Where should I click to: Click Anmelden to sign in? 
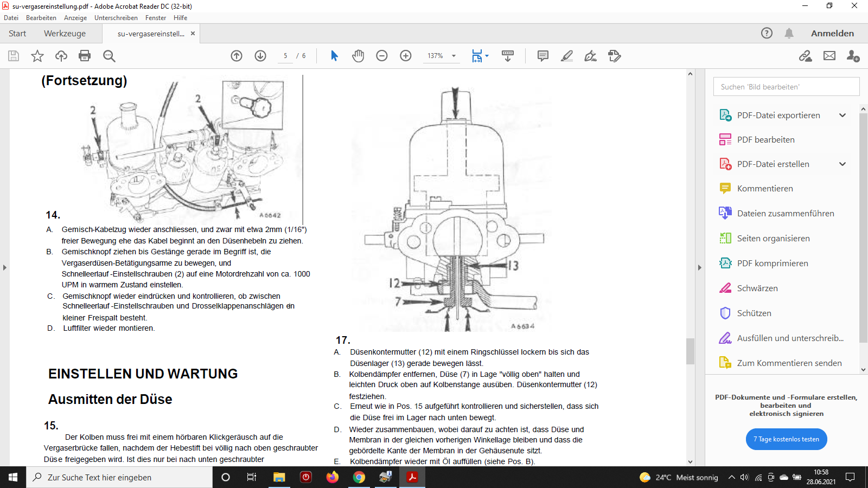[x=832, y=34]
